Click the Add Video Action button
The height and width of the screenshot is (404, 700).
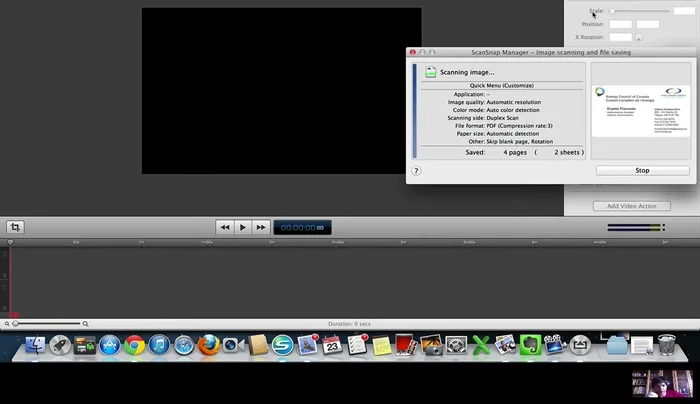[631, 206]
